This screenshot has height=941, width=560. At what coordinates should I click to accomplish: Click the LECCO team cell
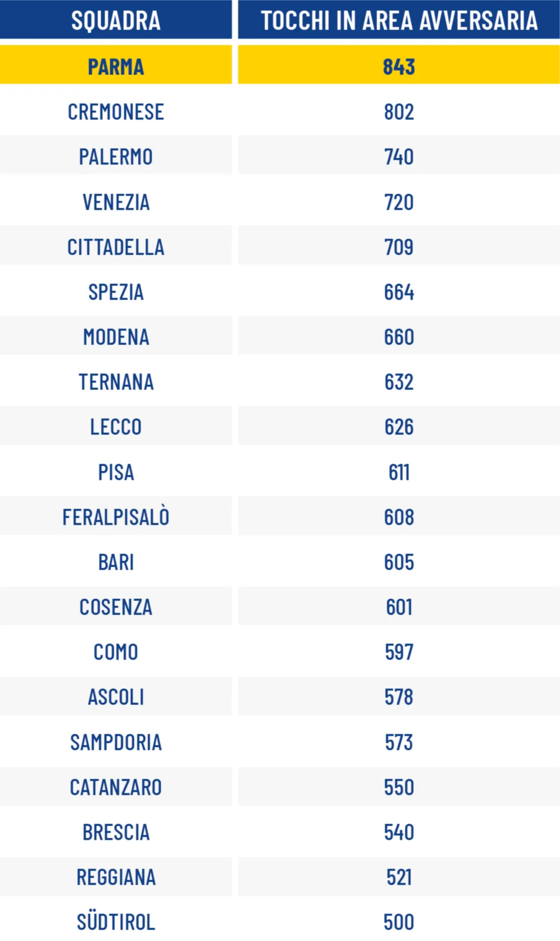tap(116, 426)
